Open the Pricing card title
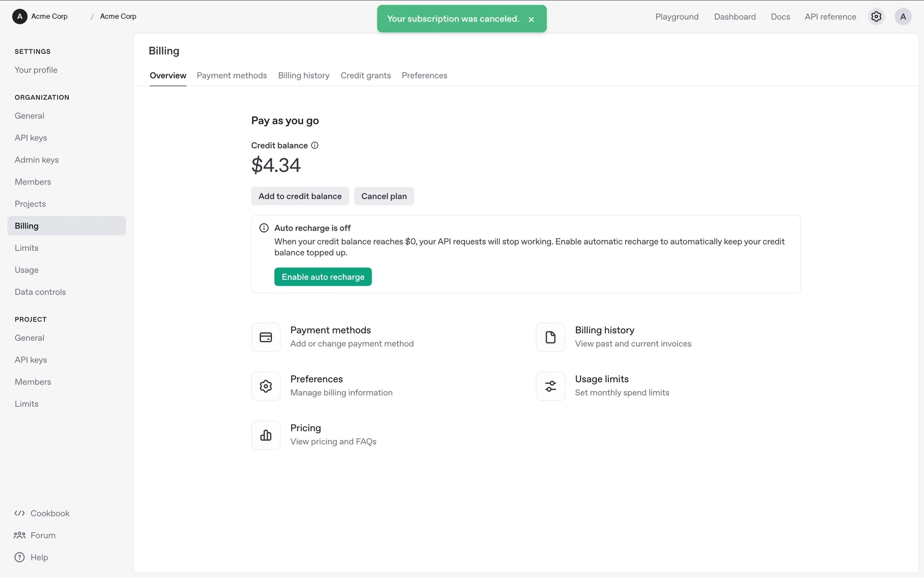The width and height of the screenshot is (924, 578). 306,428
